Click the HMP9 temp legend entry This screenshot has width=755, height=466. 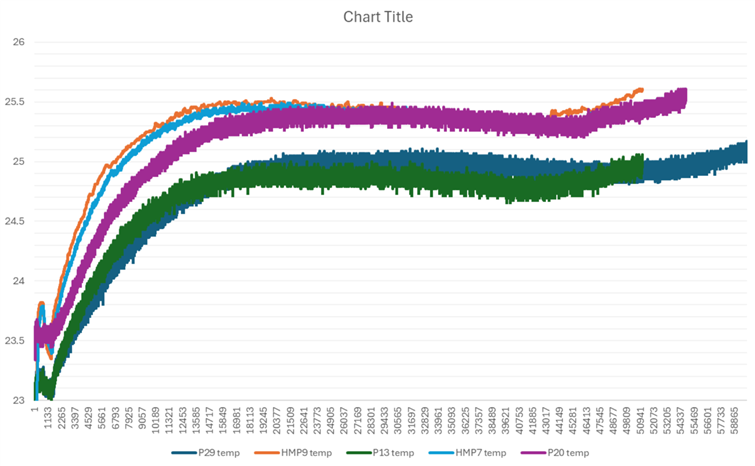pos(293,453)
